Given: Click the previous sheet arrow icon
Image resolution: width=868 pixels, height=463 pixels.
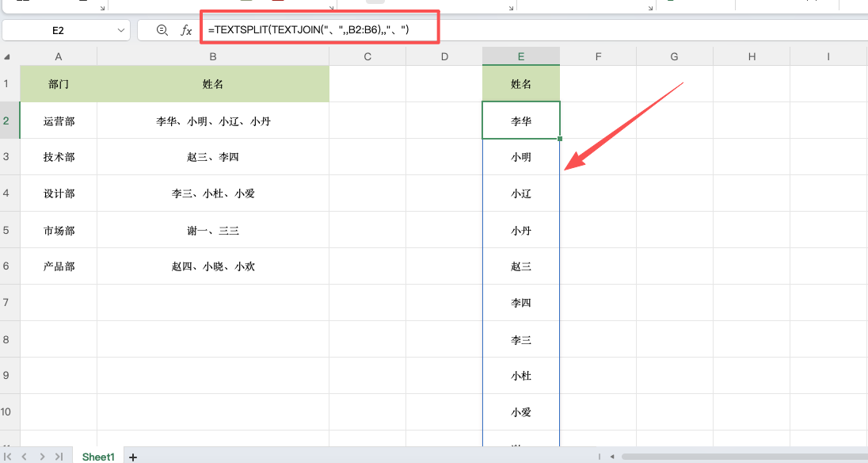Looking at the screenshot, I should (25, 456).
